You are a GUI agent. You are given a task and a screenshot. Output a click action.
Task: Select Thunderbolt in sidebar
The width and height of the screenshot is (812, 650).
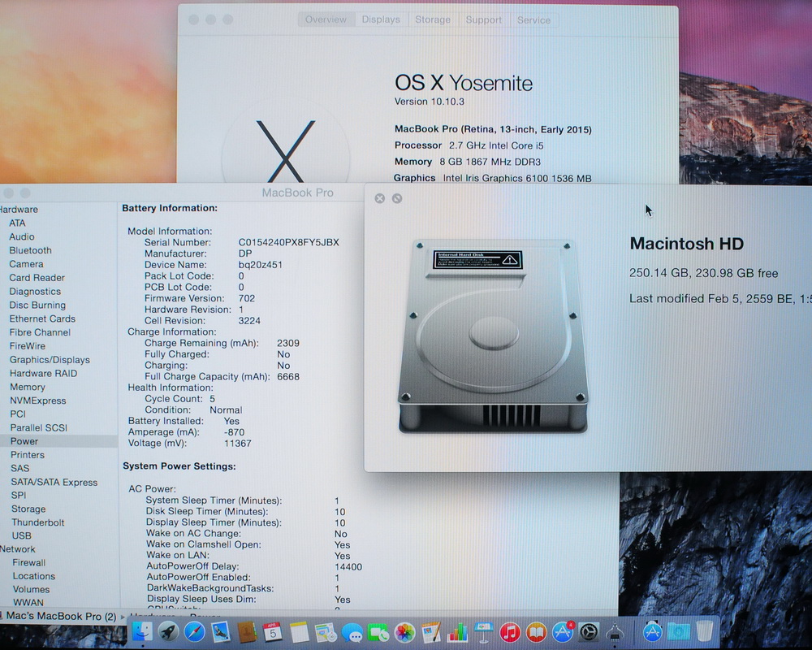coord(38,522)
